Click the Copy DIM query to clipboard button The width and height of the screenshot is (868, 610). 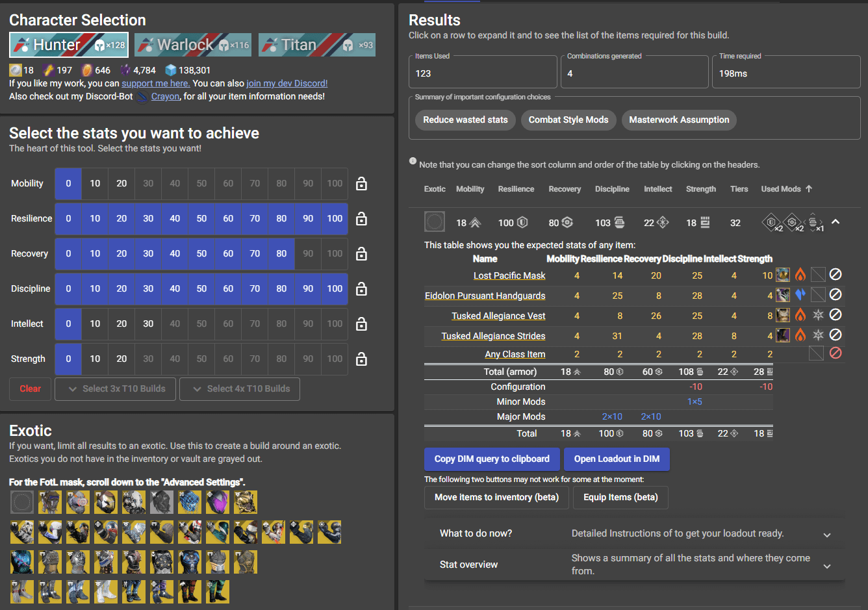pos(492,459)
